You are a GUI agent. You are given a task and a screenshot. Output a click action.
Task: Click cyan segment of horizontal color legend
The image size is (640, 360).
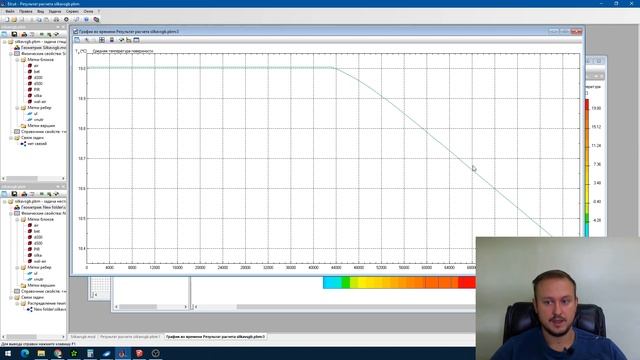(332, 282)
